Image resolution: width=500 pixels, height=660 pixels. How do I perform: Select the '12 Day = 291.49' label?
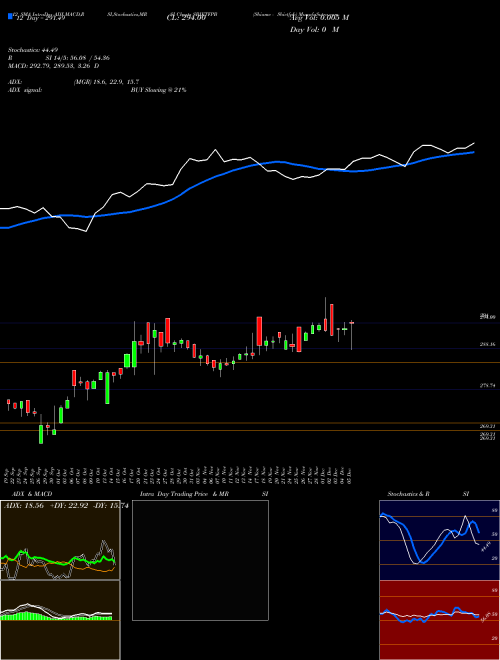coord(40,18)
